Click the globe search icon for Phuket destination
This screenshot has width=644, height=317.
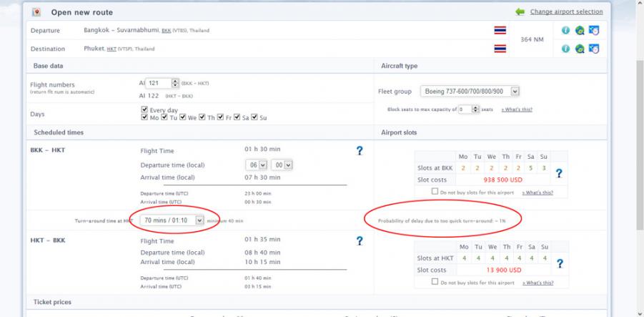(579, 49)
